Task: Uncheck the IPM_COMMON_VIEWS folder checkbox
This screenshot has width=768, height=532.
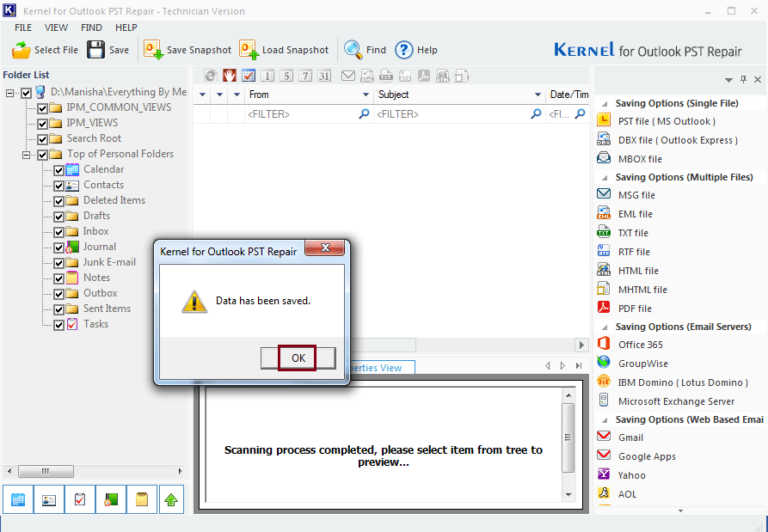Action: (x=43, y=108)
